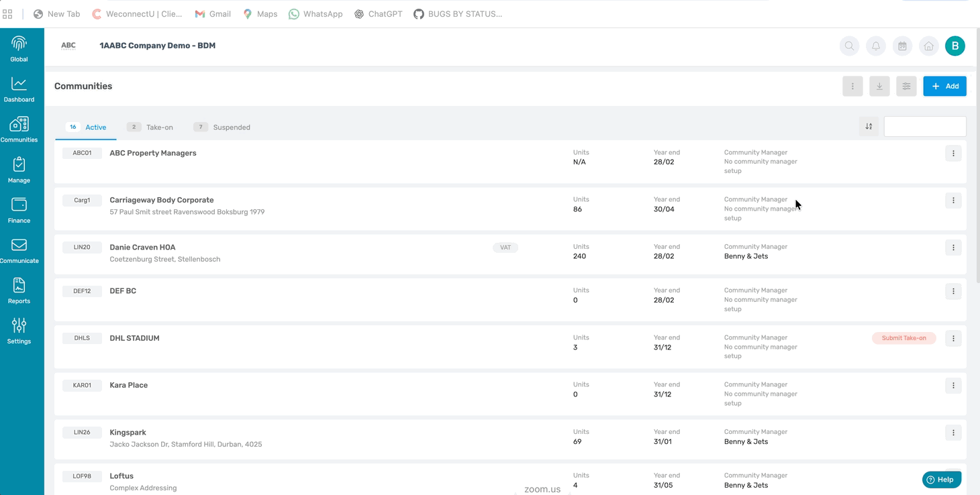This screenshot has width=980, height=495.
Task: Switch to the Suspended tab
Action: pos(222,127)
